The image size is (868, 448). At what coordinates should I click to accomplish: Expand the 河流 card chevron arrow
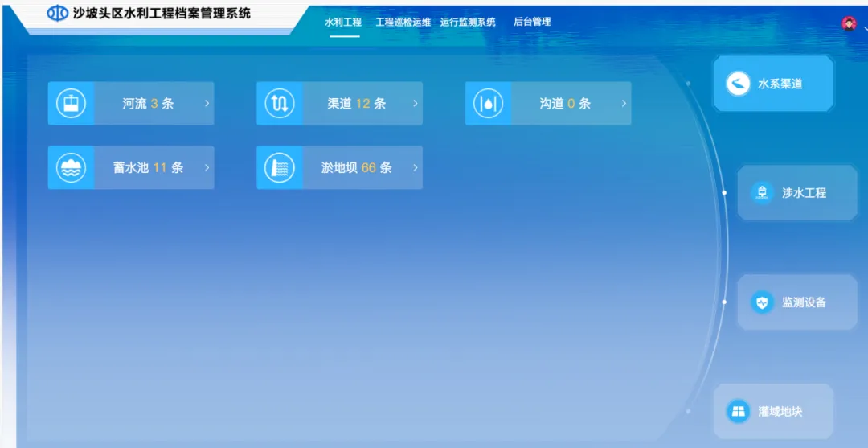click(x=207, y=104)
